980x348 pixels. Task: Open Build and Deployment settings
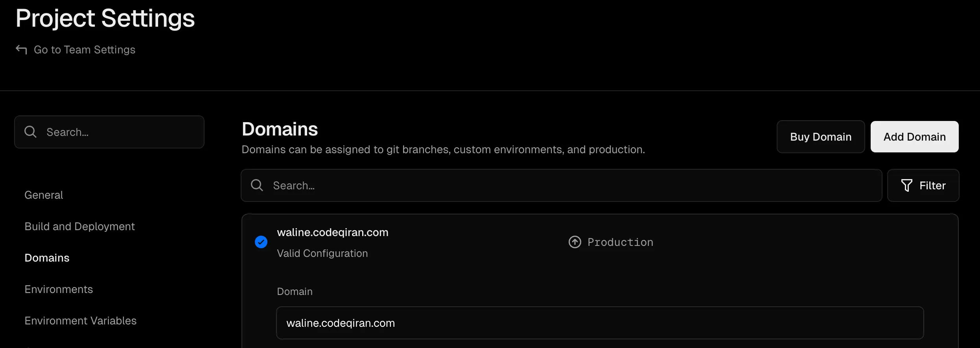click(79, 227)
